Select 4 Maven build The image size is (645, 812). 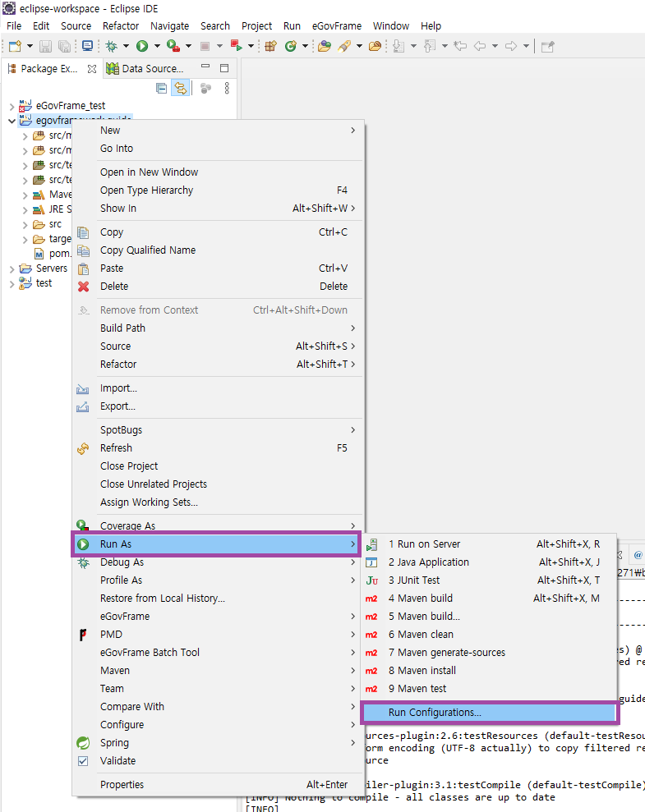click(490, 599)
